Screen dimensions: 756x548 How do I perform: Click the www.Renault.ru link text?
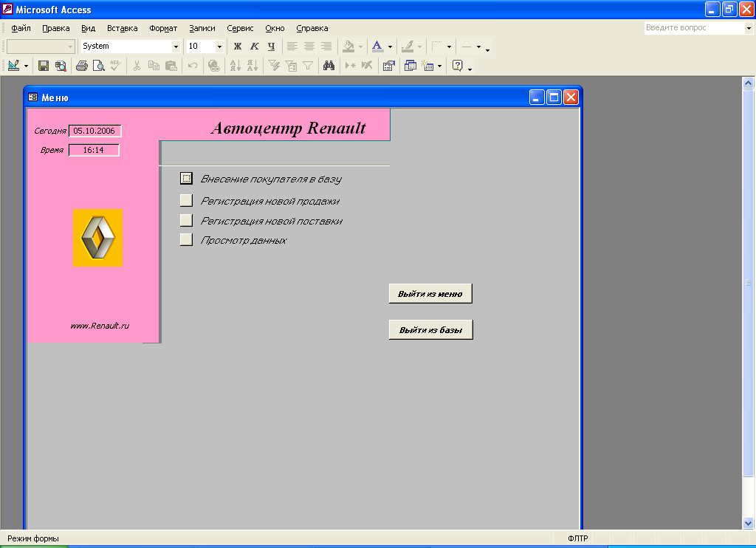point(100,326)
